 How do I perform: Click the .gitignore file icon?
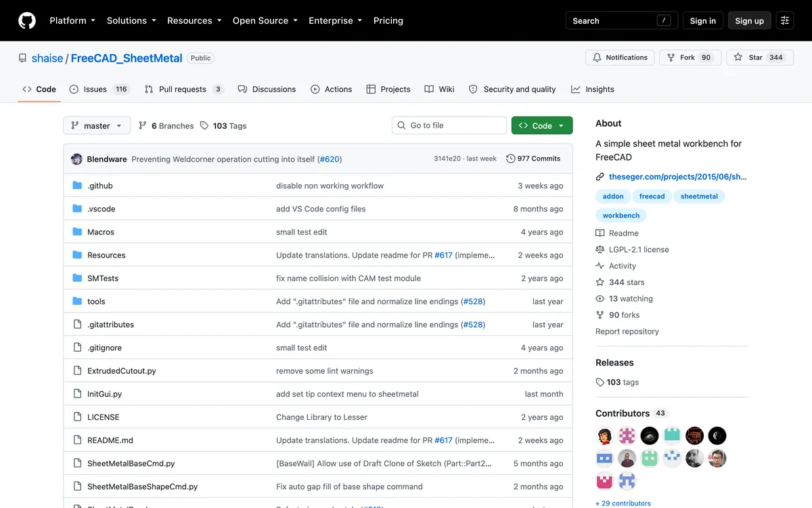[x=77, y=347]
